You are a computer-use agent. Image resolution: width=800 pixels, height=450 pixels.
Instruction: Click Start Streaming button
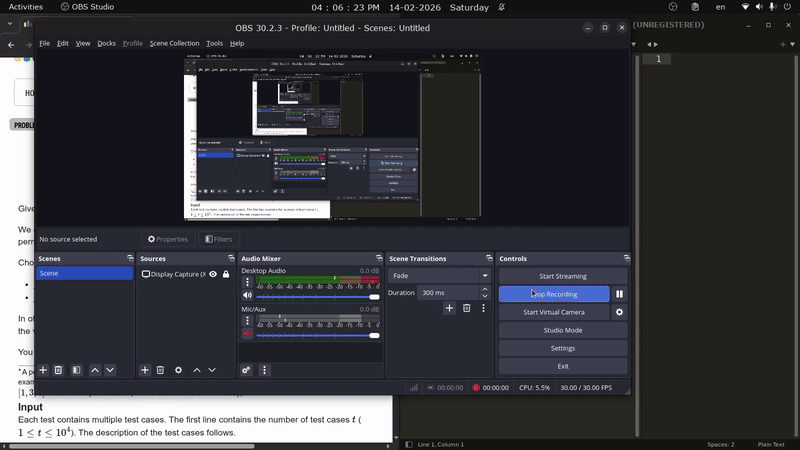pos(563,276)
